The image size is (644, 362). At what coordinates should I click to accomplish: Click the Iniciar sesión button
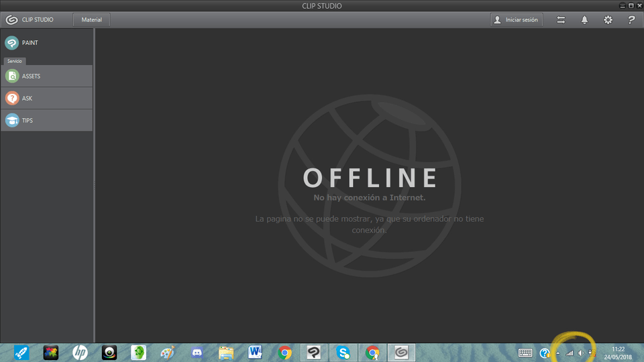(517, 19)
